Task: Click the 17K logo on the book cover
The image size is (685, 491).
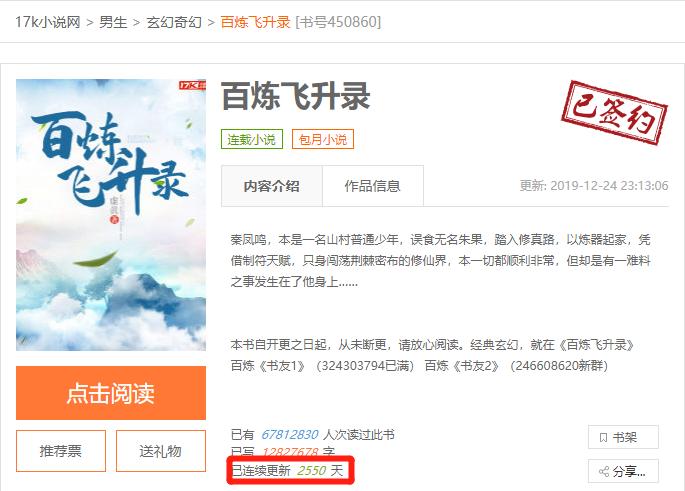Action: [192, 85]
